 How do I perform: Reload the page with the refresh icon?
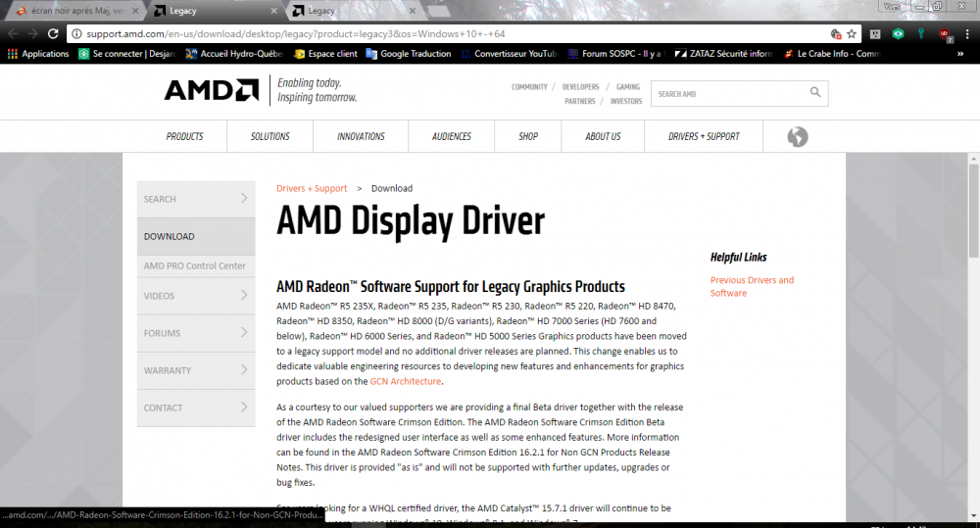pyautogui.click(x=53, y=33)
